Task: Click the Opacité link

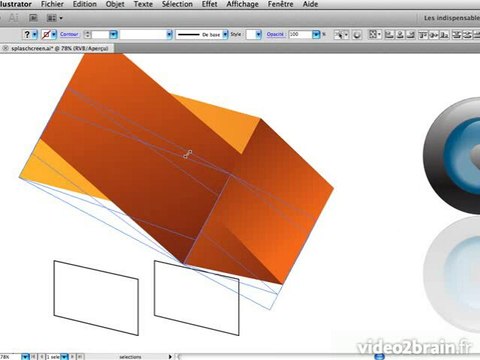Action: click(275, 34)
